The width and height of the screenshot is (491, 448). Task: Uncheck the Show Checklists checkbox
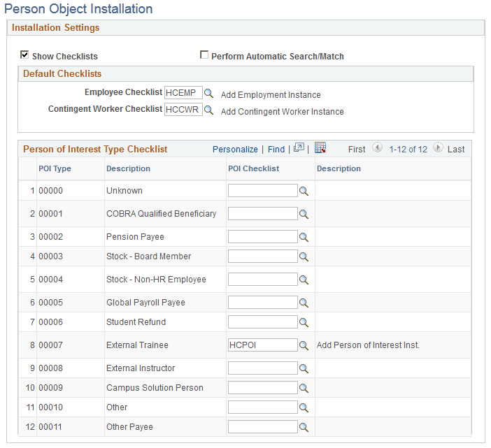24,55
